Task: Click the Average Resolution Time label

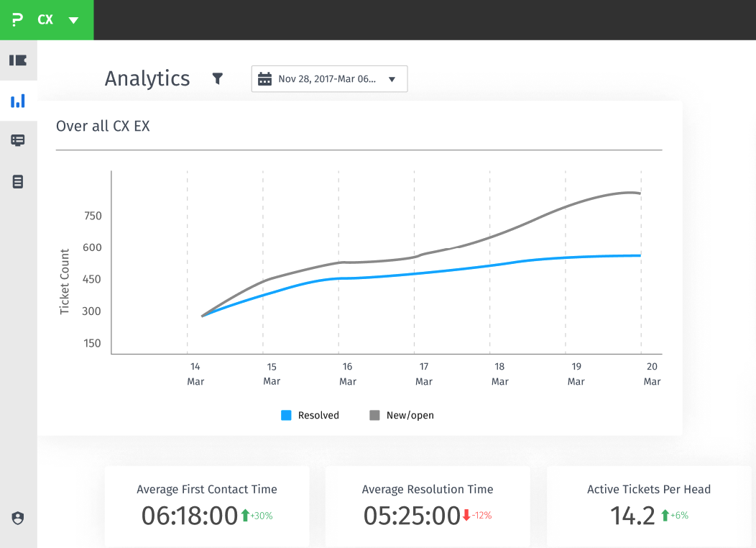Action: tap(428, 489)
